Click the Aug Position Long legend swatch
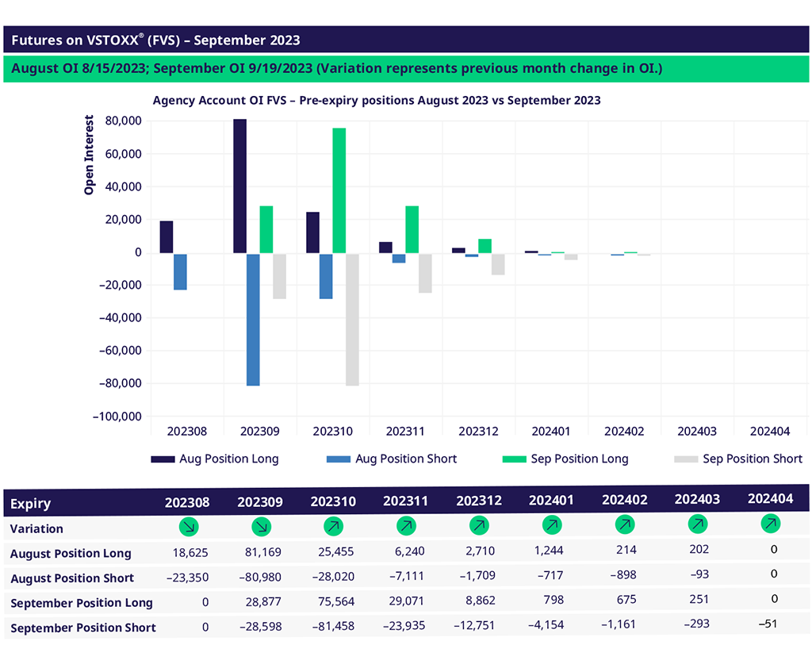The width and height of the screenshot is (812, 668). point(163,459)
